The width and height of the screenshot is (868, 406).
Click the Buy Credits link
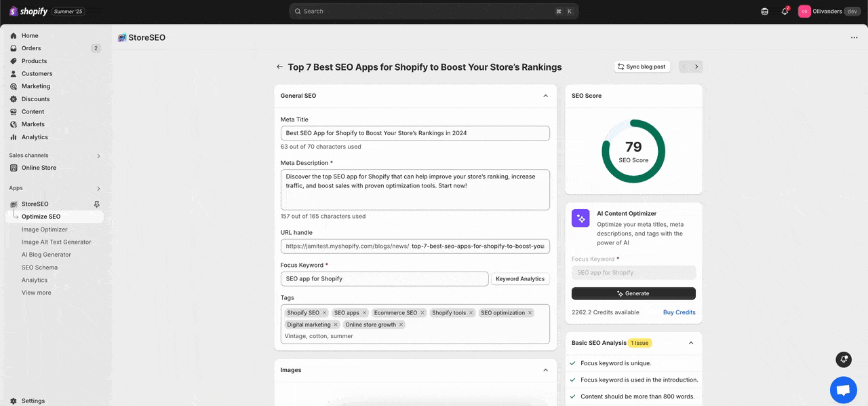(x=679, y=312)
